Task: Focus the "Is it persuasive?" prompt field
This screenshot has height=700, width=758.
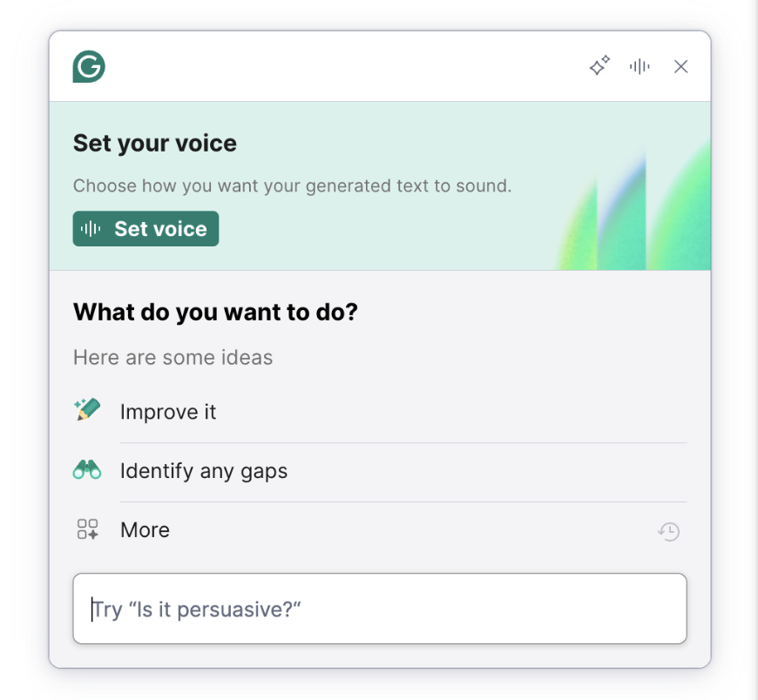Action: point(380,609)
